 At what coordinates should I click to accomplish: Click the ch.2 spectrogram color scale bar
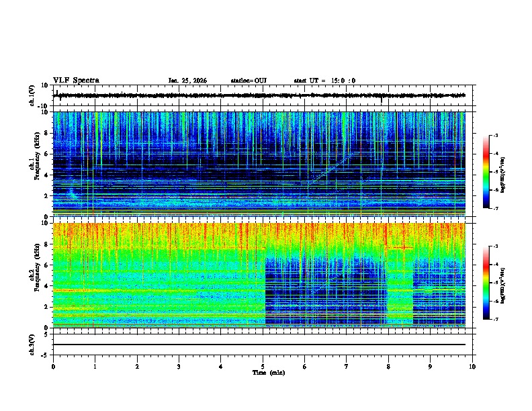point(486,283)
